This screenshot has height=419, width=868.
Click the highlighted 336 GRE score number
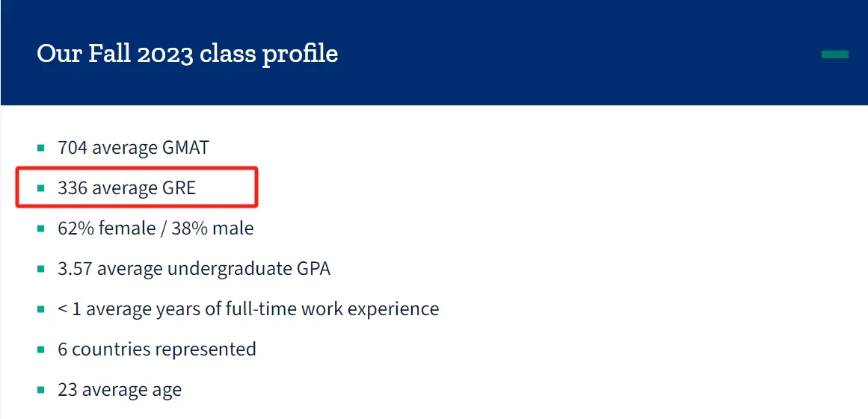(x=73, y=188)
